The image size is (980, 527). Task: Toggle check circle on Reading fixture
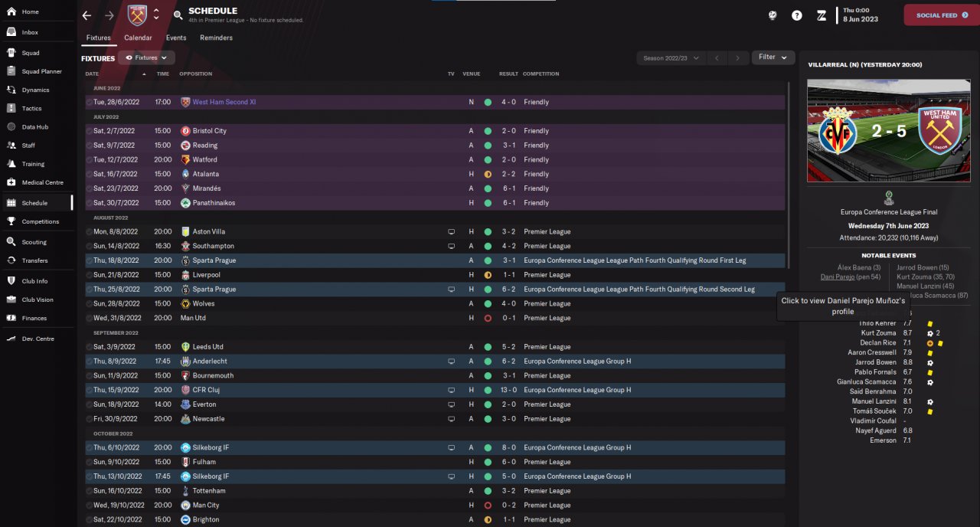pyautogui.click(x=89, y=146)
